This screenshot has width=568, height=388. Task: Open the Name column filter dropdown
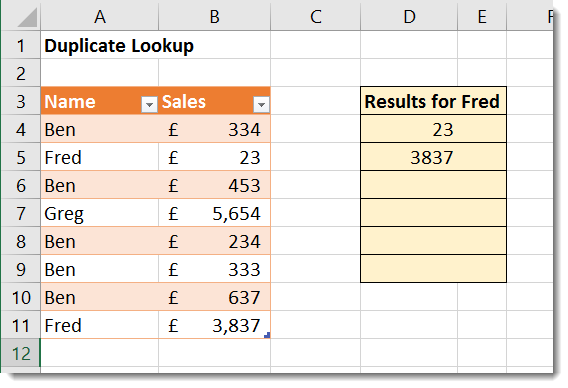coord(149,105)
